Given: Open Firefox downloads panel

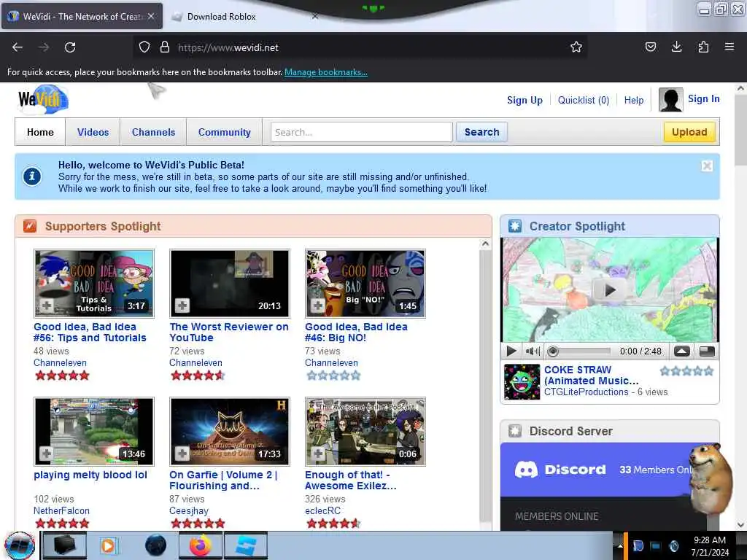Looking at the screenshot, I should (x=676, y=47).
